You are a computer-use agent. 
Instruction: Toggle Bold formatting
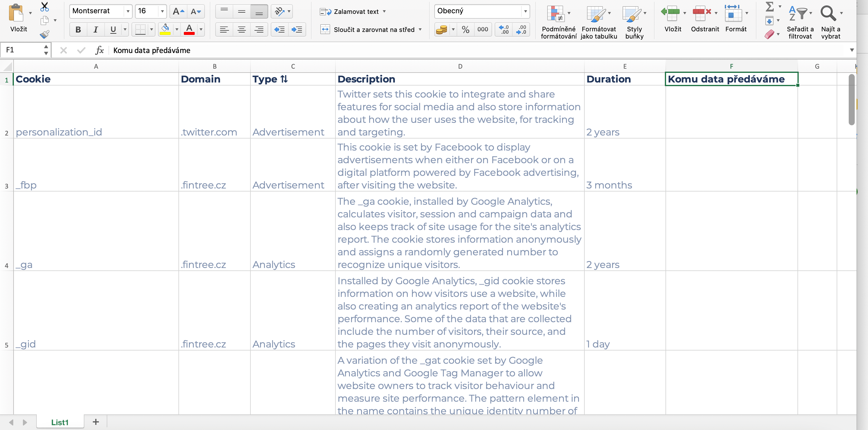[78, 30]
